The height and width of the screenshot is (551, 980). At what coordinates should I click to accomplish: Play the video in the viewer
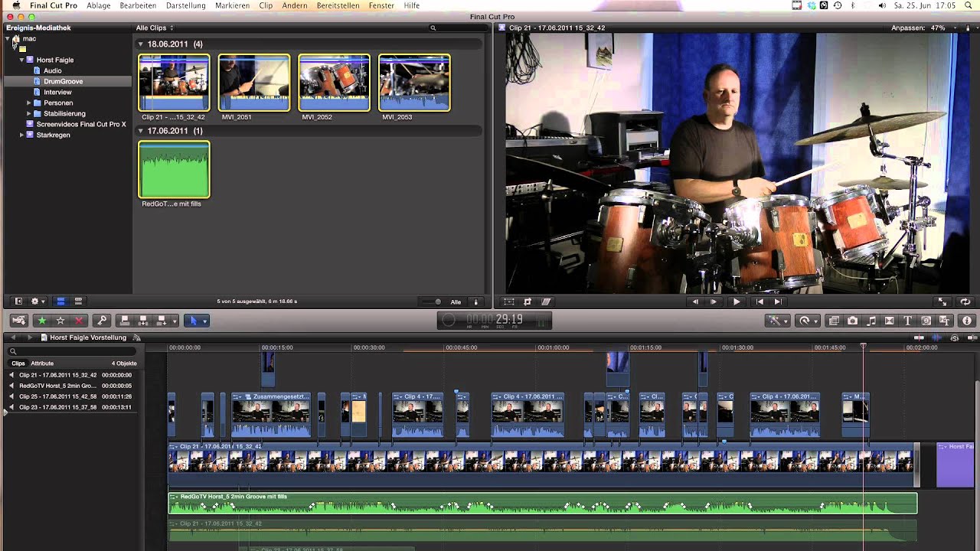coord(736,302)
